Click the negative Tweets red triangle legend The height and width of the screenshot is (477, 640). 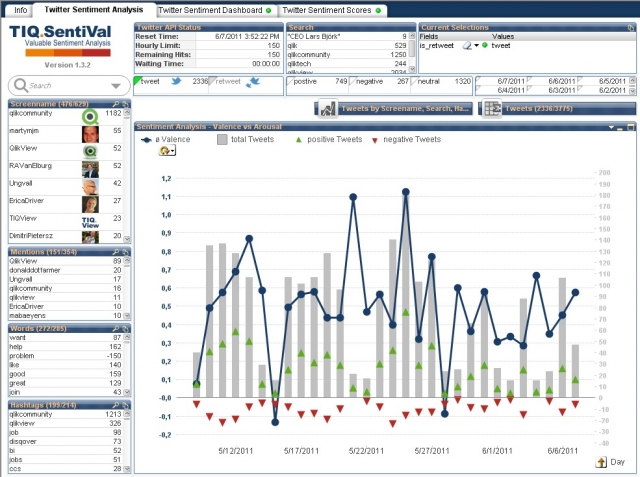point(375,140)
